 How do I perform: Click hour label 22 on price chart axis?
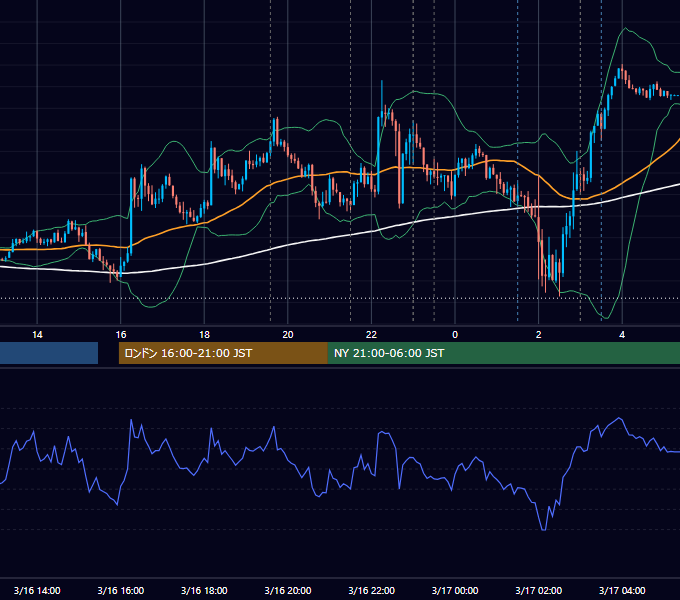[371, 335]
